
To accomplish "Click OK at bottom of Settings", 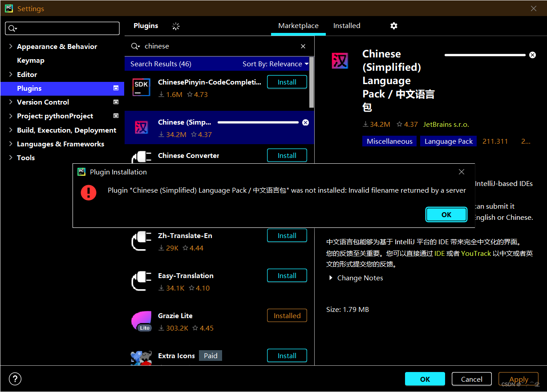I will 425,379.
